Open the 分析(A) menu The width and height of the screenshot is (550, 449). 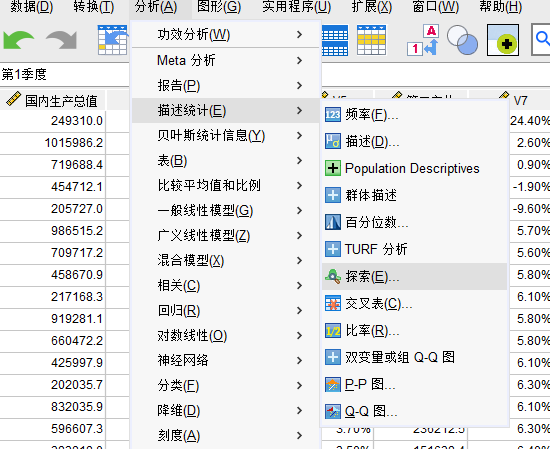click(x=156, y=6)
